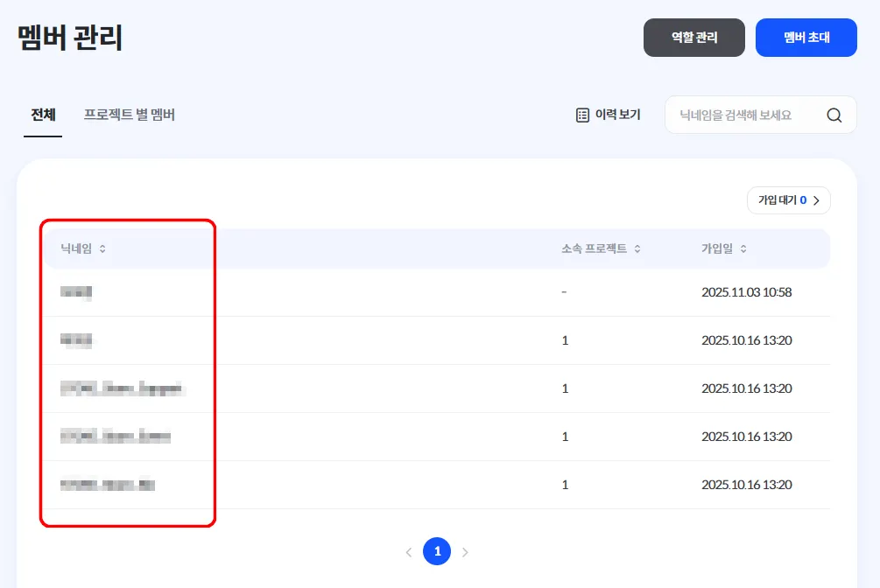The height and width of the screenshot is (588, 880).
Task: Click the 멤버 초대 button
Action: (x=806, y=38)
